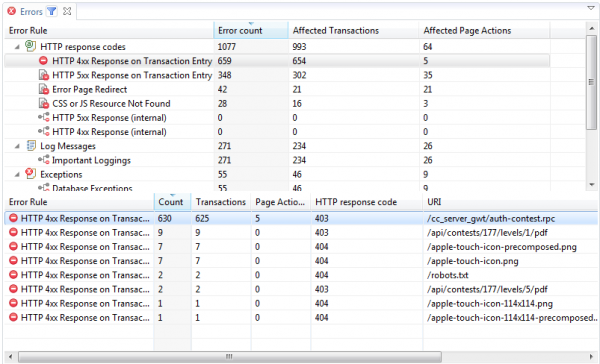Screen dimensions: 600x364
Task: Click URI /apple-touch-icon-114x114.png
Action: click(490, 304)
